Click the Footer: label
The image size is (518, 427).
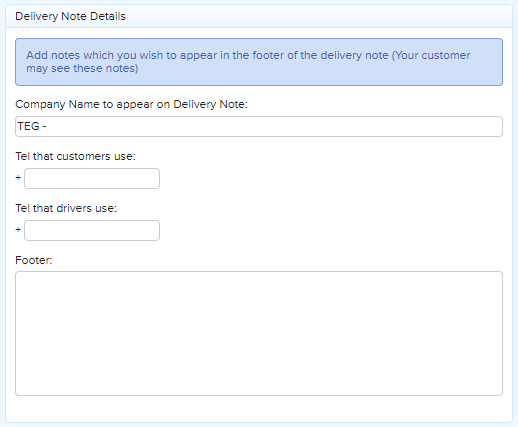34,260
